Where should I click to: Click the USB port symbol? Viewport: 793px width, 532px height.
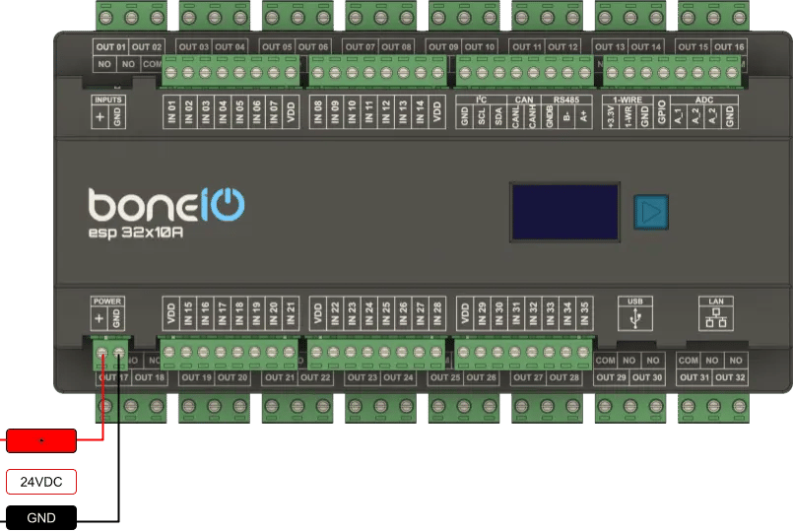tap(634, 320)
